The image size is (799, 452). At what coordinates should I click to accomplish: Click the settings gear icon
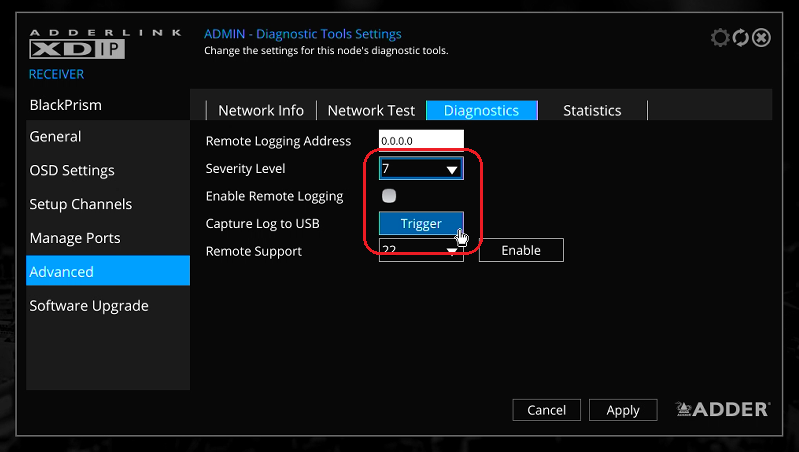pyautogui.click(x=720, y=38)
